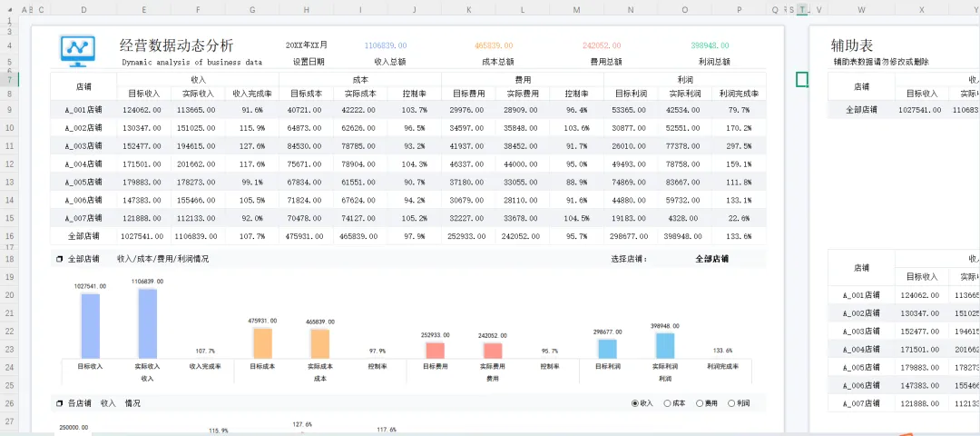Select the 收入 radio button

pyautogui.click(x=635, y=403)
